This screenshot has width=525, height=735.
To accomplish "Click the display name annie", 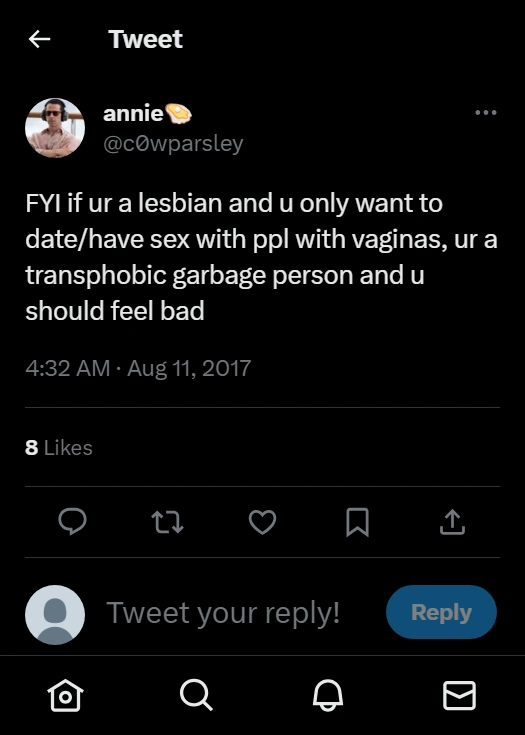I will [x=133, y=113].
